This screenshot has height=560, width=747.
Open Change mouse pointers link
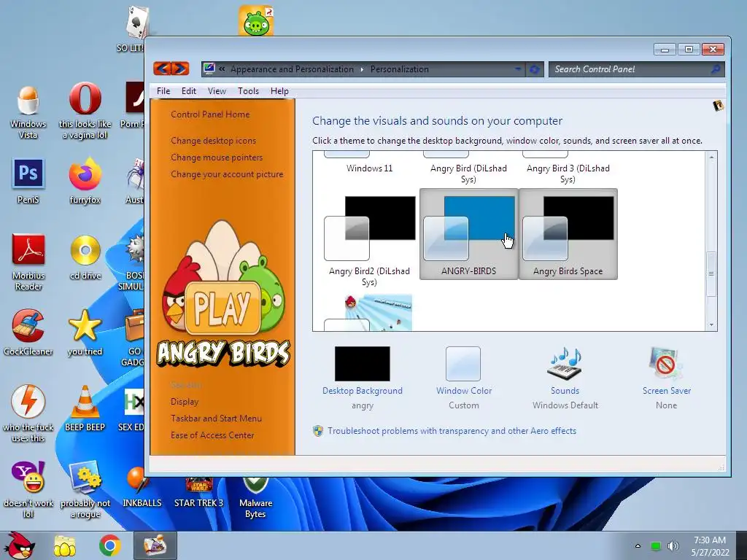coord(217,157)
